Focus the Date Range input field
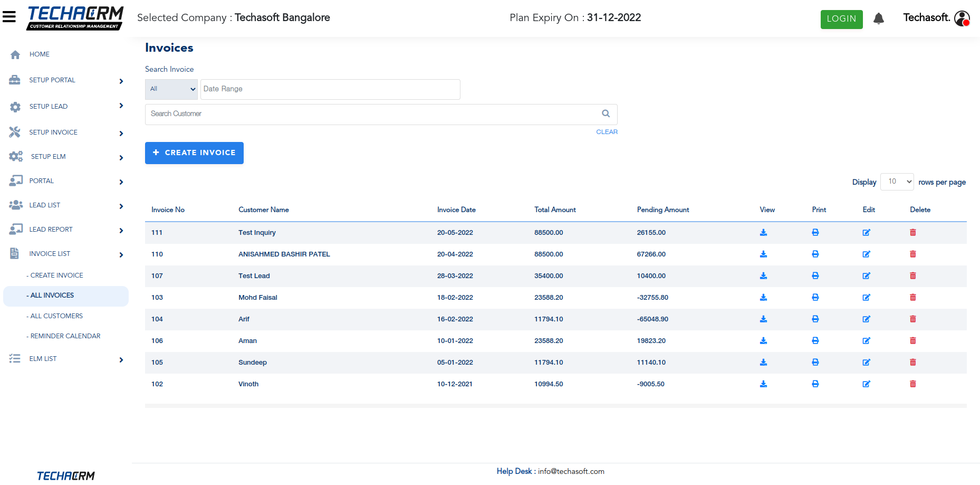Image resolution: width=980 pixels, height=485 pixels. (330, 89)
